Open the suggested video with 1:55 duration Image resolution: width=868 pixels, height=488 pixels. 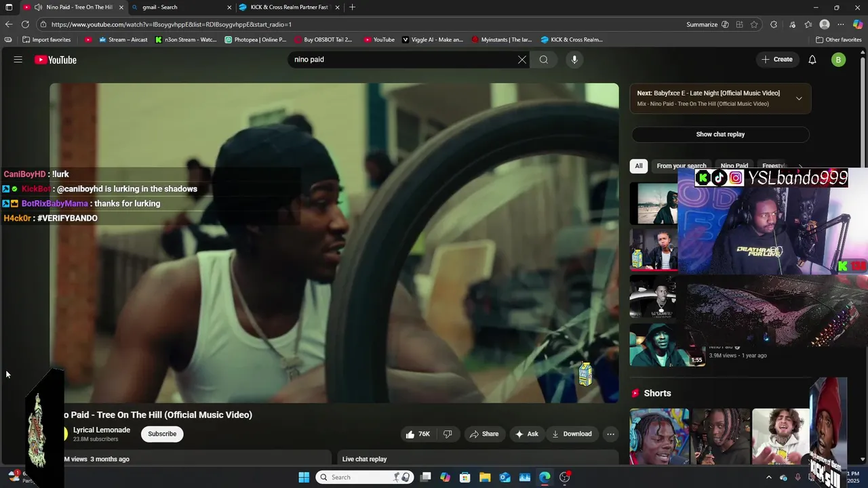[x=668, y=345]
